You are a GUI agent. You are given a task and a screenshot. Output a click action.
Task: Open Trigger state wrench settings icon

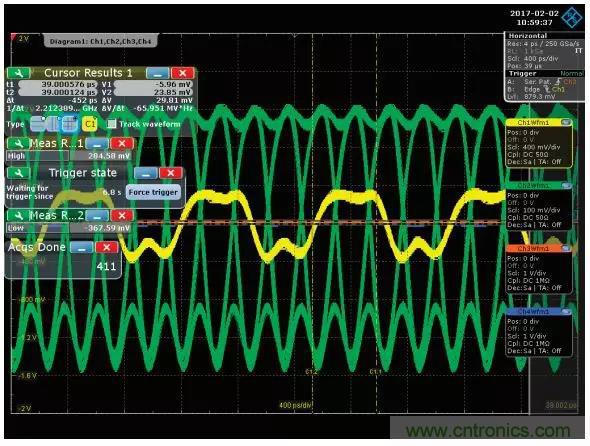click(18, 173)
